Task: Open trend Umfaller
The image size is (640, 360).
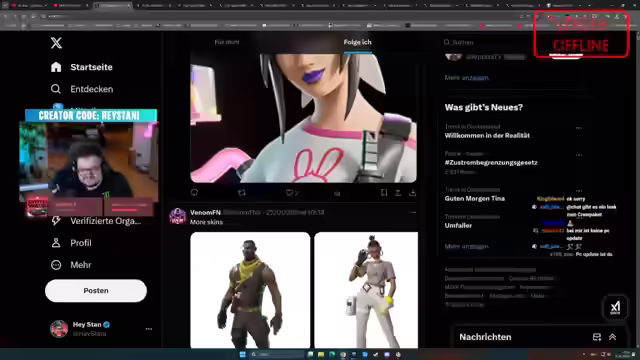Action: (x=458, y=225)
